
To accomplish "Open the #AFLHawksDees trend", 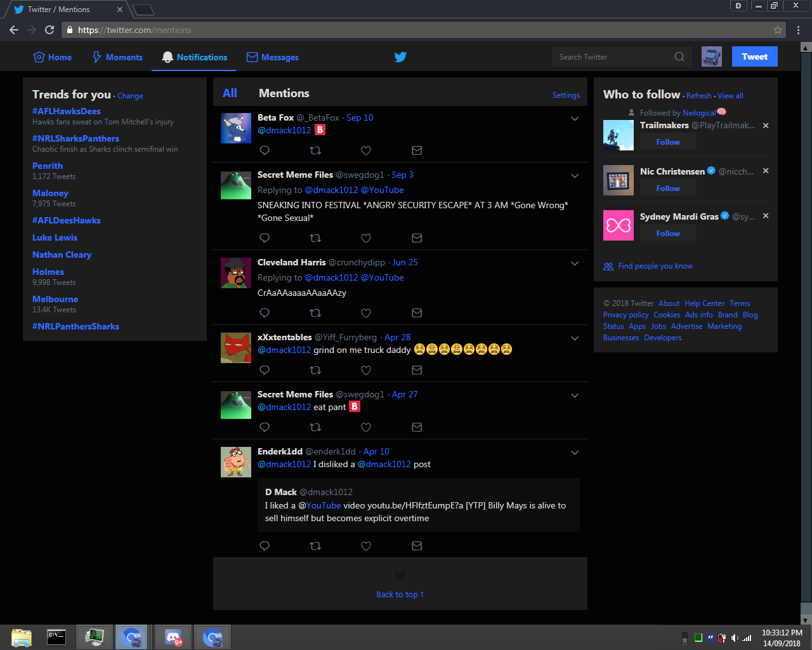I will point(67,111).
